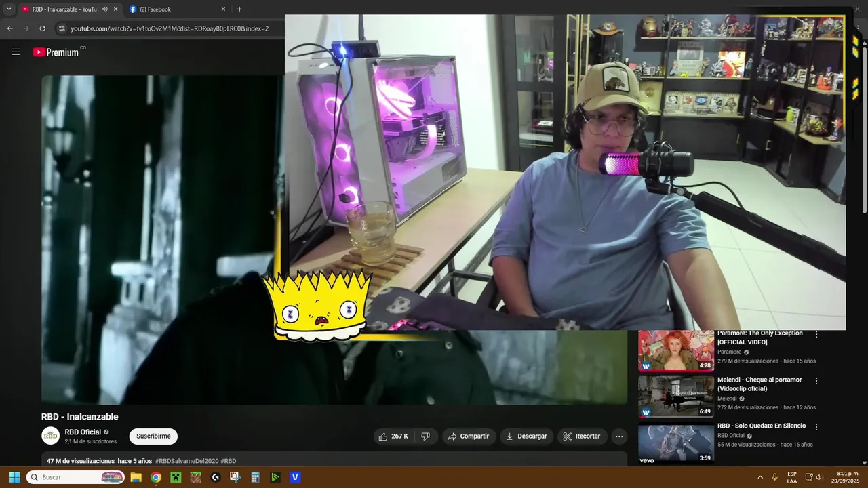Subscribe with the Suscribirme button
This screenshot has height=488, width=868.
153,436
